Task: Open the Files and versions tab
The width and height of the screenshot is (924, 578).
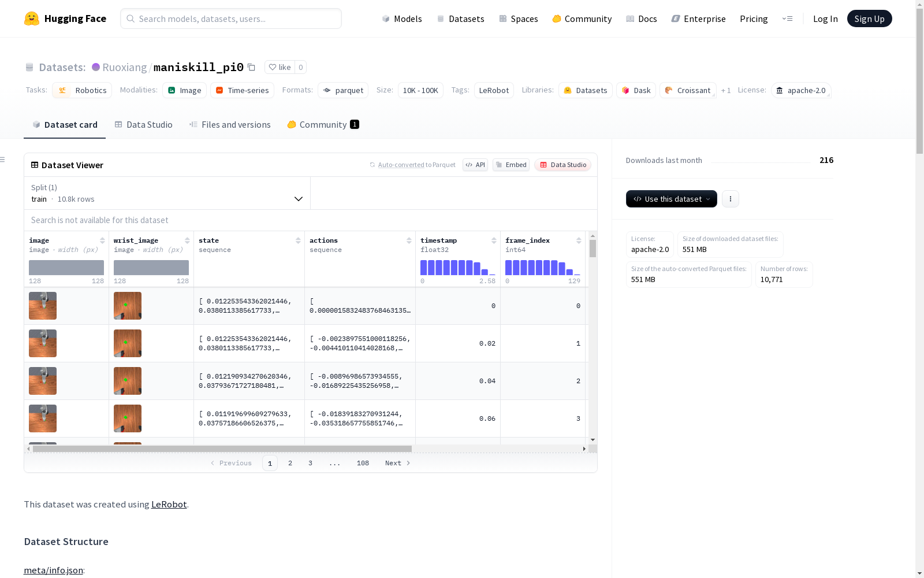Action: click(230, 125)
